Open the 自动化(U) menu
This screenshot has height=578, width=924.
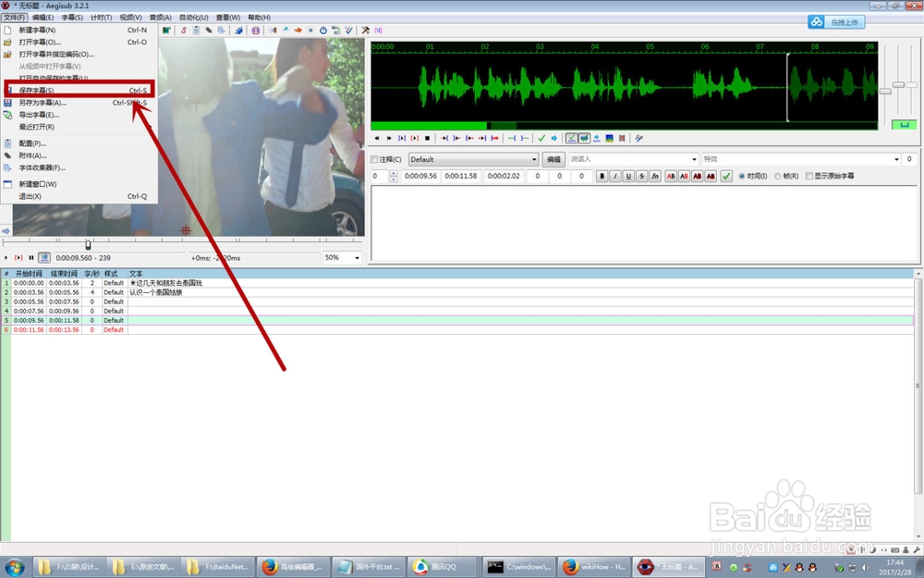click(193, 17)
